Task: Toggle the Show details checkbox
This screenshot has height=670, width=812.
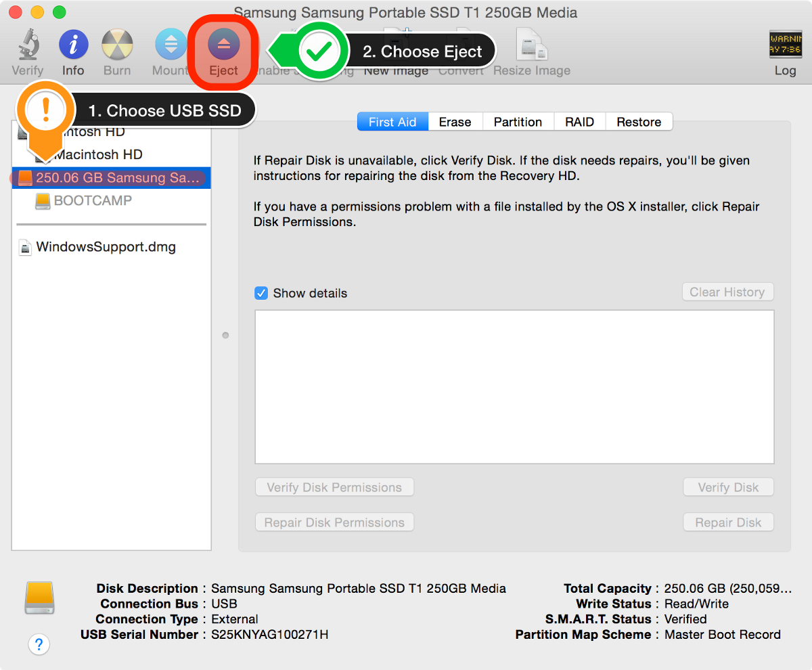Action: point(261,293)
